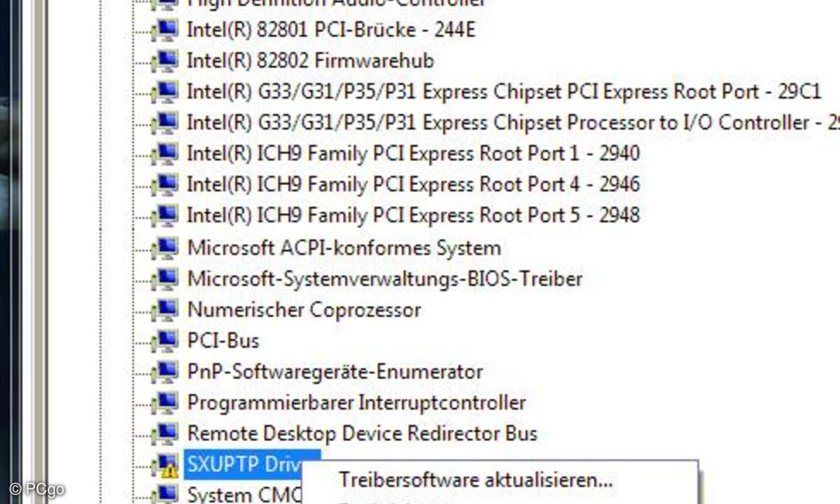The image size is (840, 504).
Task: Click the icon beside Intel 82801 PCI-Brücke
Action: [x=165, y=29]
